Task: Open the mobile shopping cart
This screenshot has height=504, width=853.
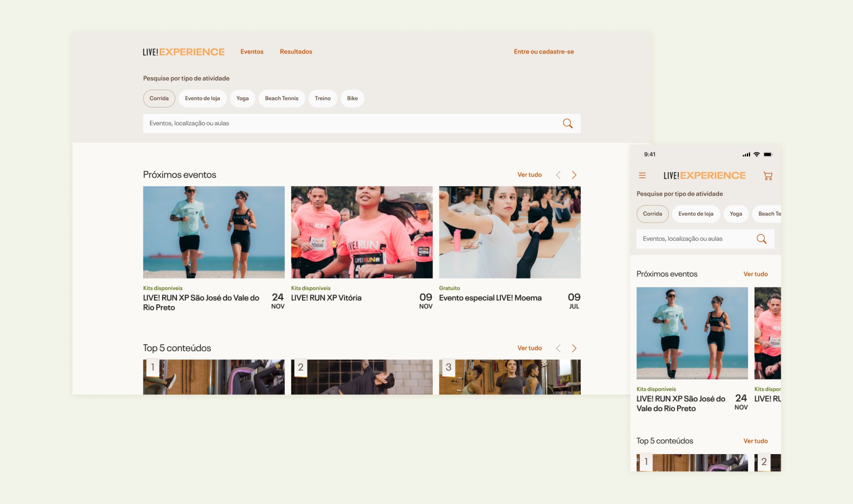Action: (768, 176)
